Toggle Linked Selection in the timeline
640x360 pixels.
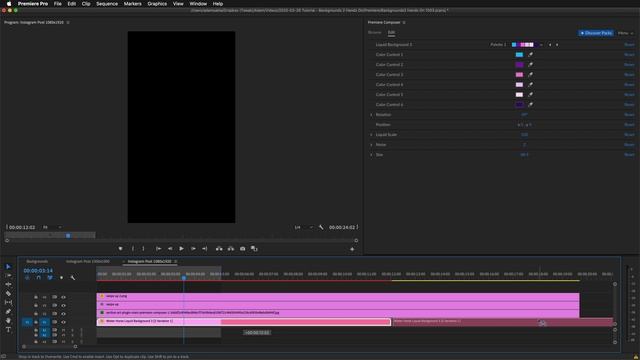coord(50,278)
